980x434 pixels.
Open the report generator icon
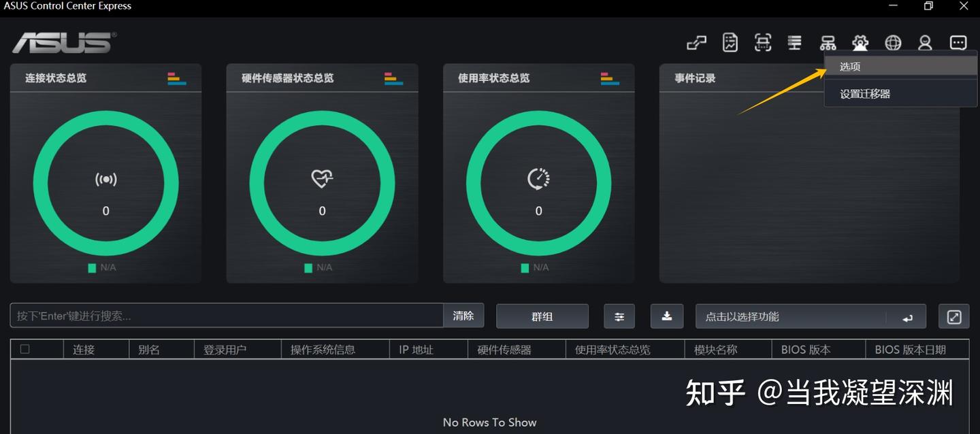[x=730, y=42]
